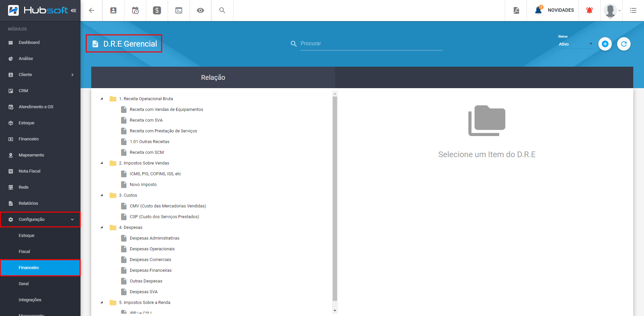Click the tree scrollbar down arrow

pos(335,311)
